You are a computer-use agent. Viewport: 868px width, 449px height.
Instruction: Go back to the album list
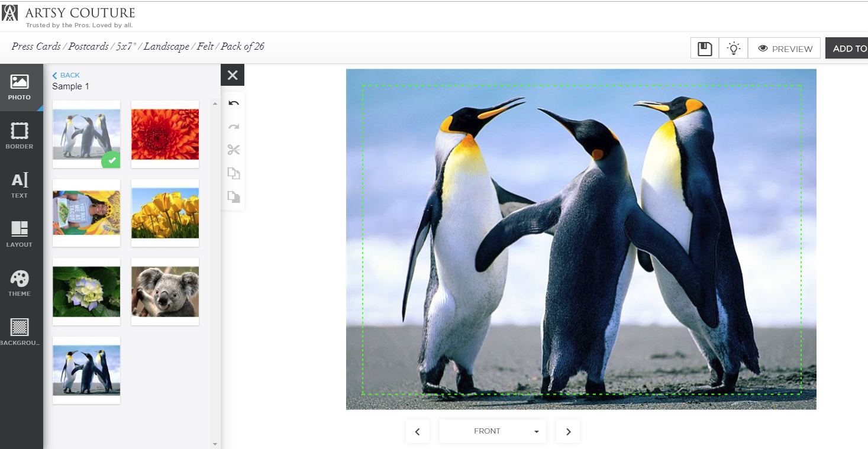click(66, 75)
